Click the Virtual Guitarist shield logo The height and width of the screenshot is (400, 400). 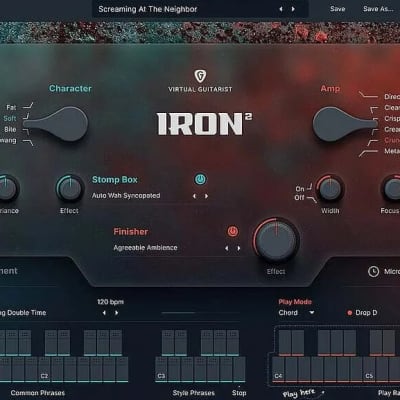click(x=200, y=76)
